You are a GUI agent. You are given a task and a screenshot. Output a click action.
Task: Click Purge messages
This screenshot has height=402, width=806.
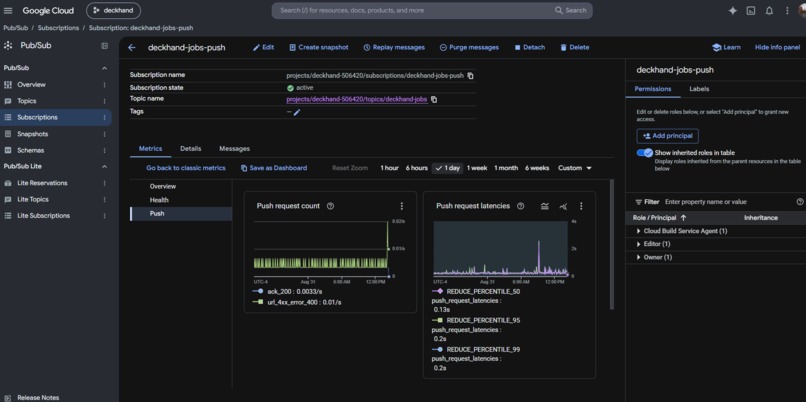(469, 47)
